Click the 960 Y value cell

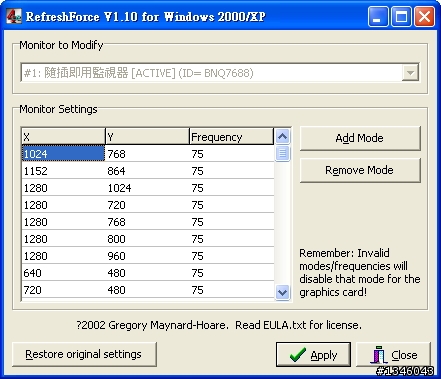[x=147, y=256]
